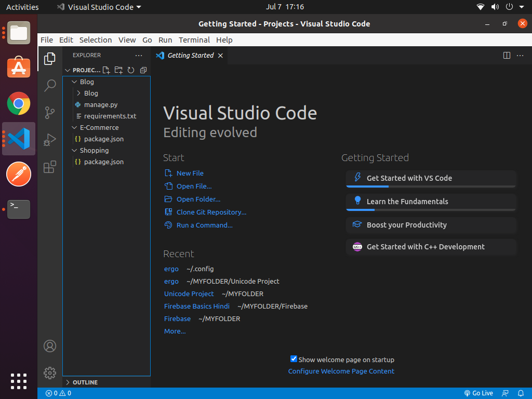Split the editor to the right

tap(507, 55)
